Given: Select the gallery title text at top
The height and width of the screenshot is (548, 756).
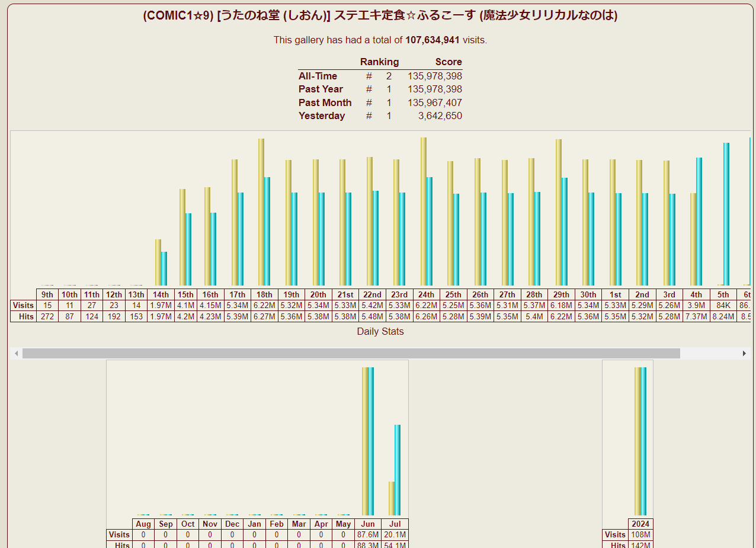Looking at the screenshot, I should coord(380,16).
